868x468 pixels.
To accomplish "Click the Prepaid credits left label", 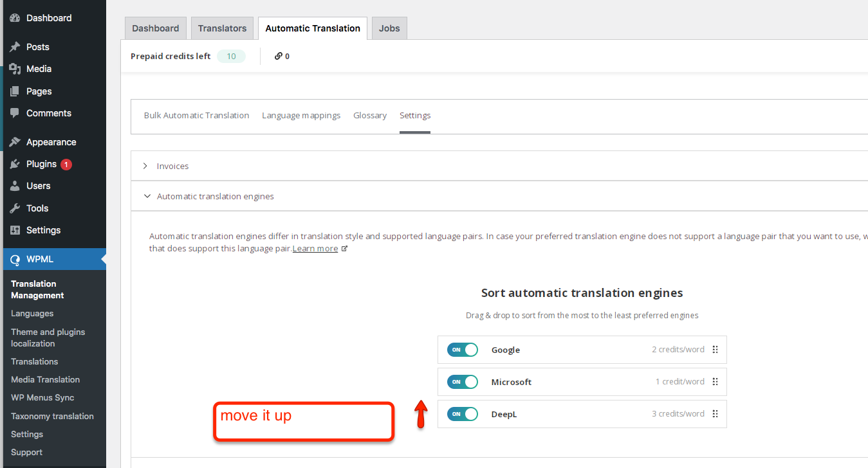I will (x=171, y=56).
